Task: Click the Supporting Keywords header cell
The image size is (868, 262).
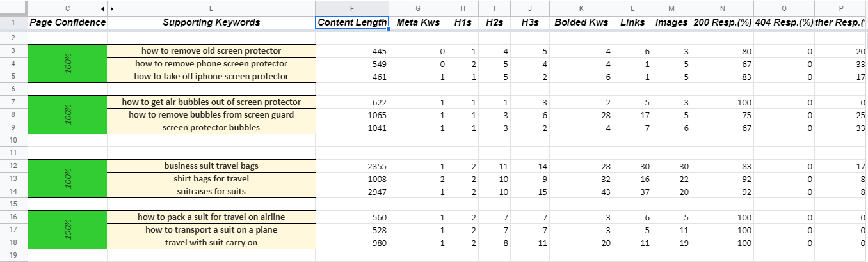Action: pos(211,22)
